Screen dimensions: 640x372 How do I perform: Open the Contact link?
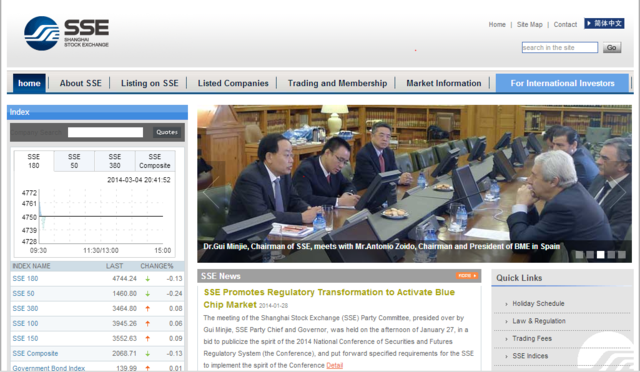point(565,25)
